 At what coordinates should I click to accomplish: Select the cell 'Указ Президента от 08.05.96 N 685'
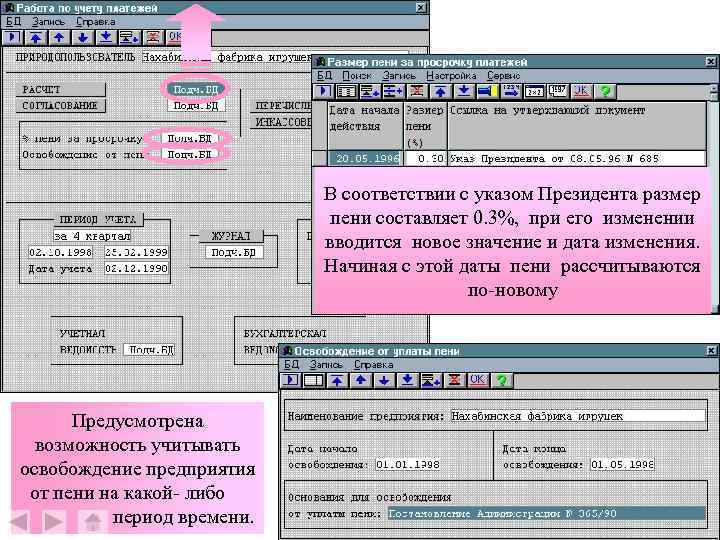click(x=577, y=158)
